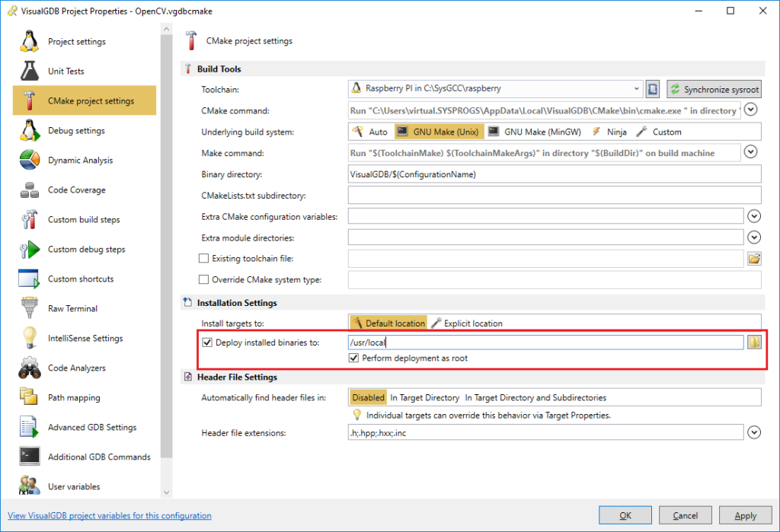This screenshot has height=532, width=780.
Task: Open Code Analyzers binoculars icon
Action: point(30,368)
